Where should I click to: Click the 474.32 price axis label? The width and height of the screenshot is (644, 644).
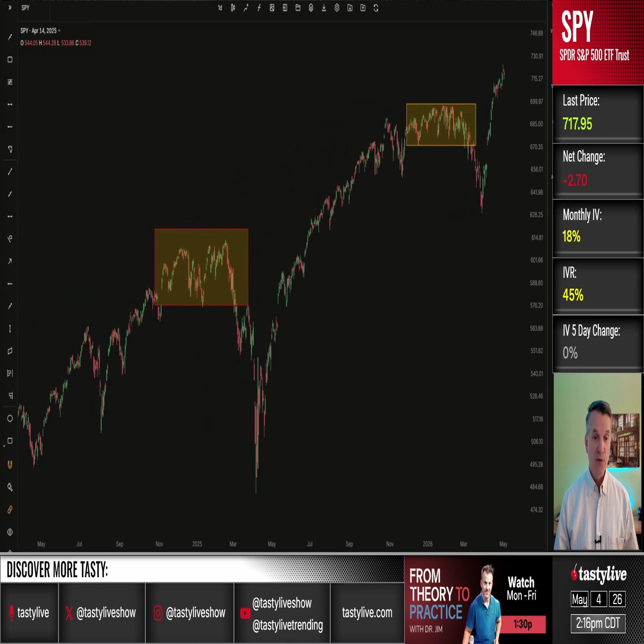(x=536, y=510)
